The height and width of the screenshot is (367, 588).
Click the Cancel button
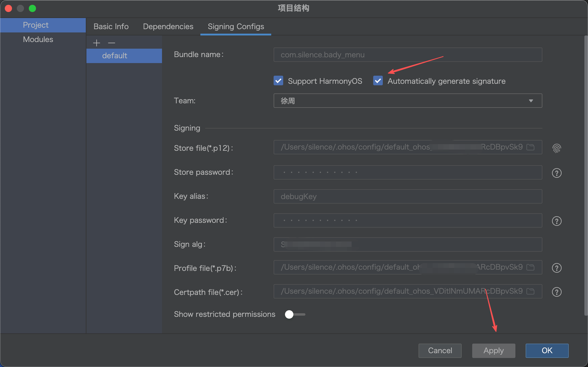click(x=440, y=350)
